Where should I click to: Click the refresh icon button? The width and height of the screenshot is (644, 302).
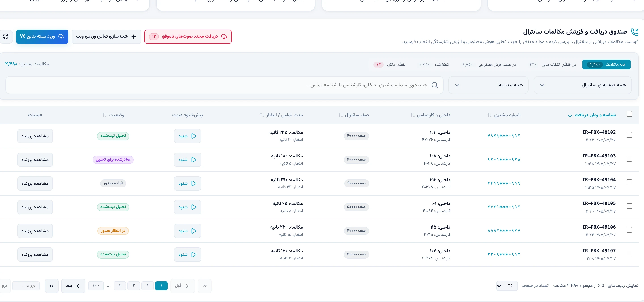click(x=6, y=36)
